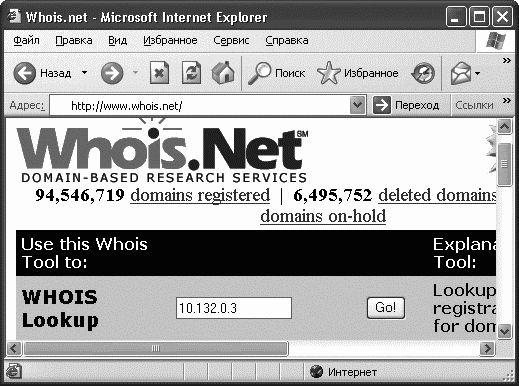Open the Избранное menu

[170, 40]
